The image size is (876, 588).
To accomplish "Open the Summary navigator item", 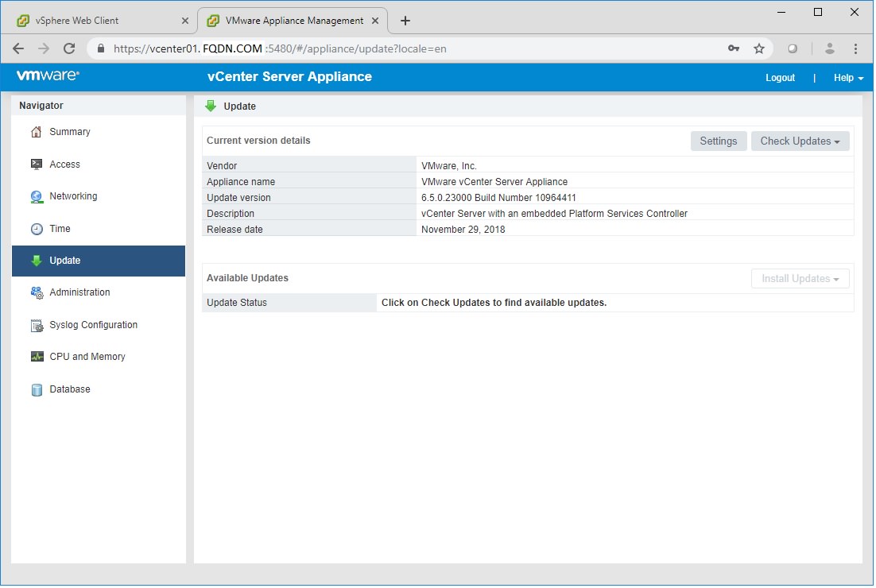I will (99, 133).
